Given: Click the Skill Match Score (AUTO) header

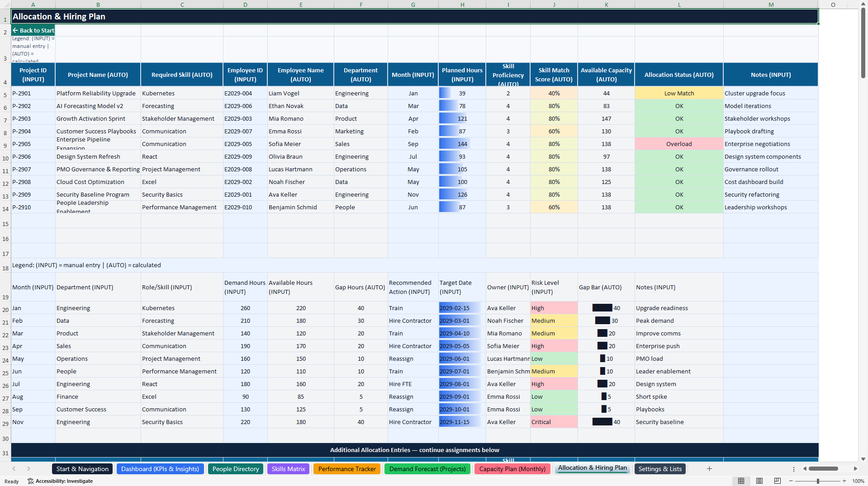Looking at the screenshot, I should [x=554, y=75].
